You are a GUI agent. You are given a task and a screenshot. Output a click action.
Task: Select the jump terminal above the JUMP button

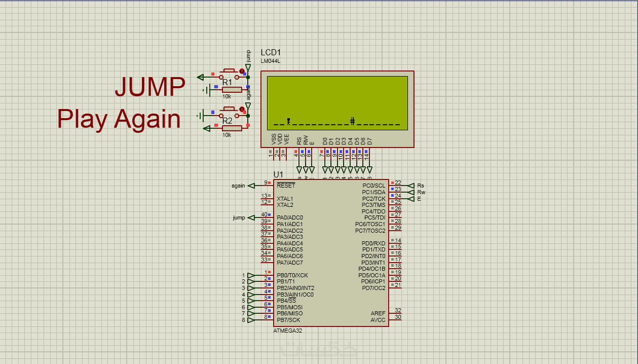(248, 68)
